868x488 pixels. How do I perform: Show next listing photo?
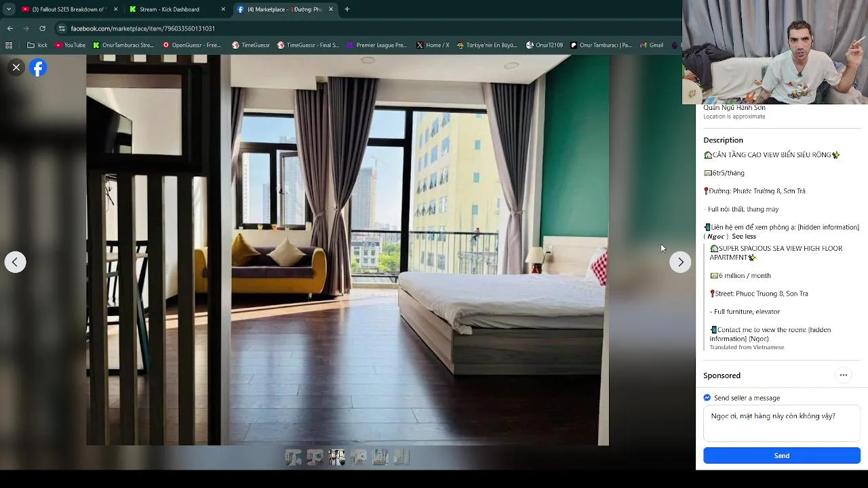[x=680, y=262]
